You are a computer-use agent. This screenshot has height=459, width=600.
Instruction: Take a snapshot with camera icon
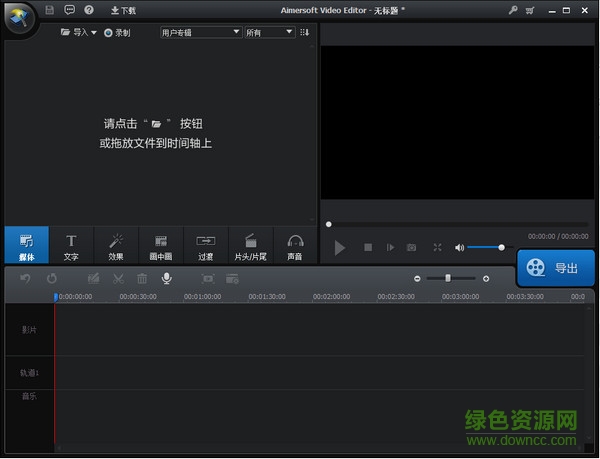(412, 247)
